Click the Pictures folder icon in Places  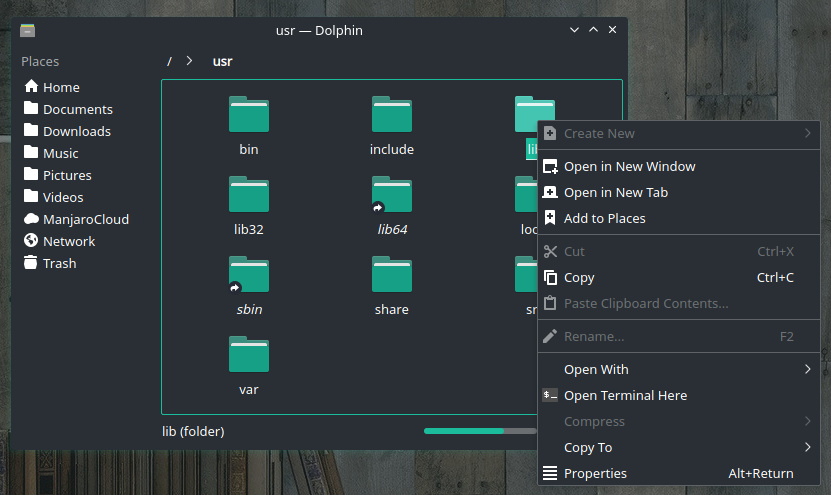coord(31,174)
